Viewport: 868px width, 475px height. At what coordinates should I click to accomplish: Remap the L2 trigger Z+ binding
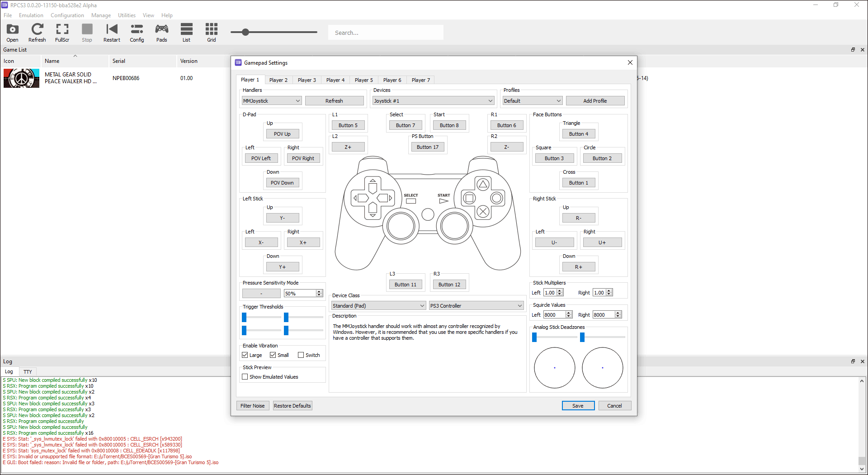point(348,147)
